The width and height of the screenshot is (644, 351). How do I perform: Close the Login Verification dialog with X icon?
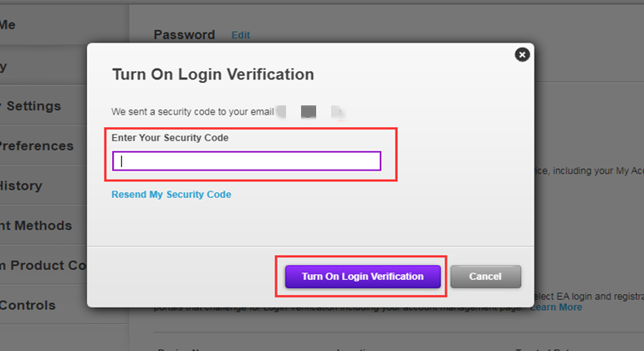click(x=523, y=54)
